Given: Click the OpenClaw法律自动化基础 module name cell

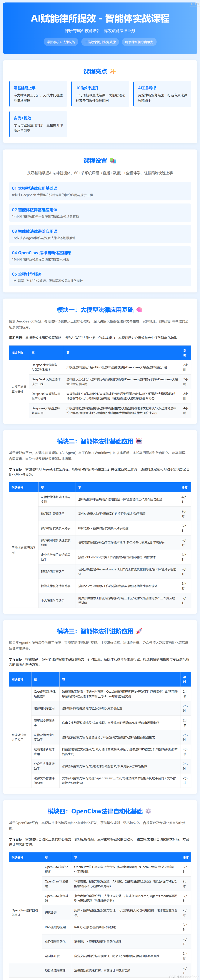Looking at the screenshot, I should coord(26,913).
